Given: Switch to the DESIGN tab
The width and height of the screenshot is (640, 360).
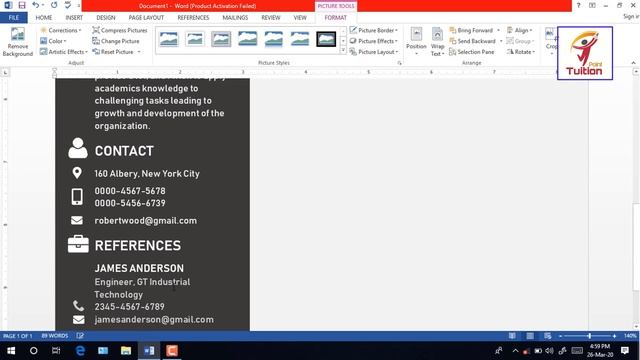Looking at the screenshot, I should point(106,18).
